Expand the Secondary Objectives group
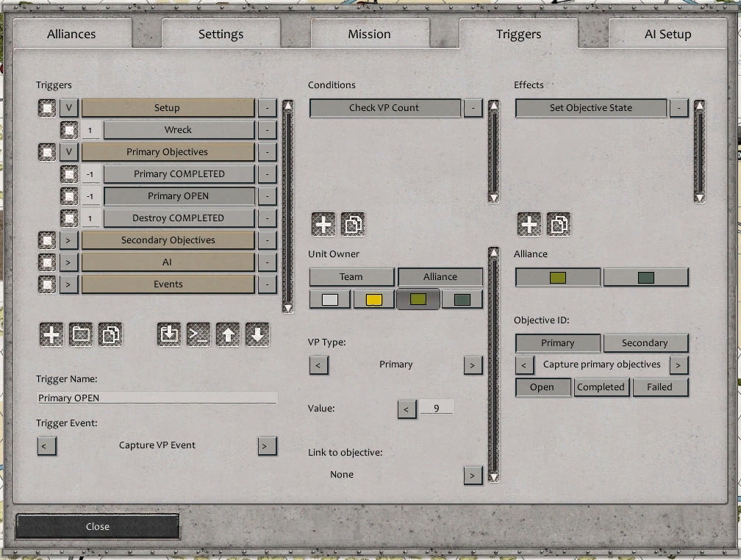The width and height of the screenshot is (741, 560). (x=70, y=240)
